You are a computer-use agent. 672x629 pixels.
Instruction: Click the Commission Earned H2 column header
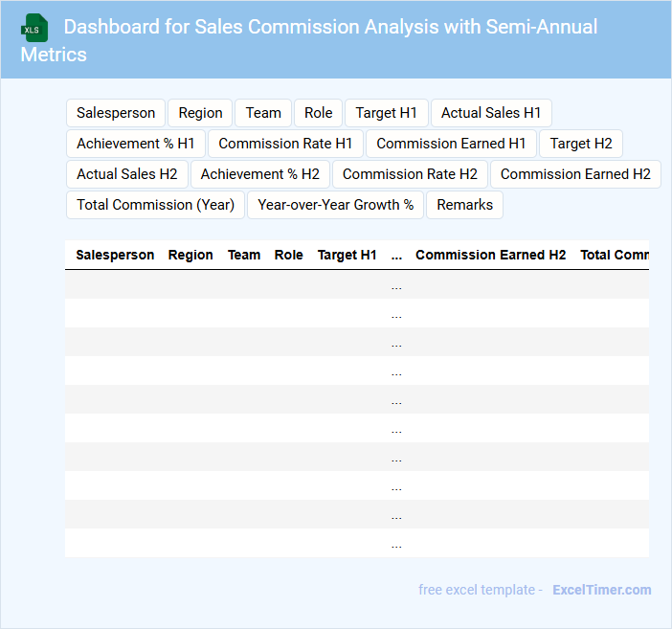click(490, 255)
